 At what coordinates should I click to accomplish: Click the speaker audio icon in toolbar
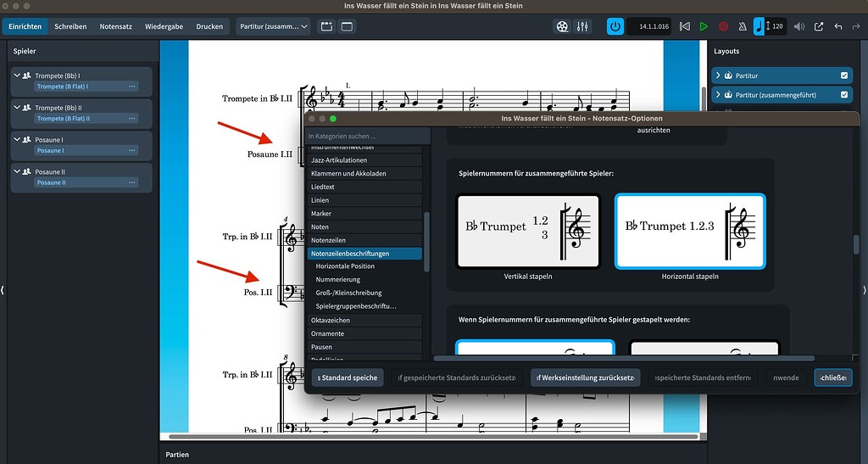[x=798, y=26]
